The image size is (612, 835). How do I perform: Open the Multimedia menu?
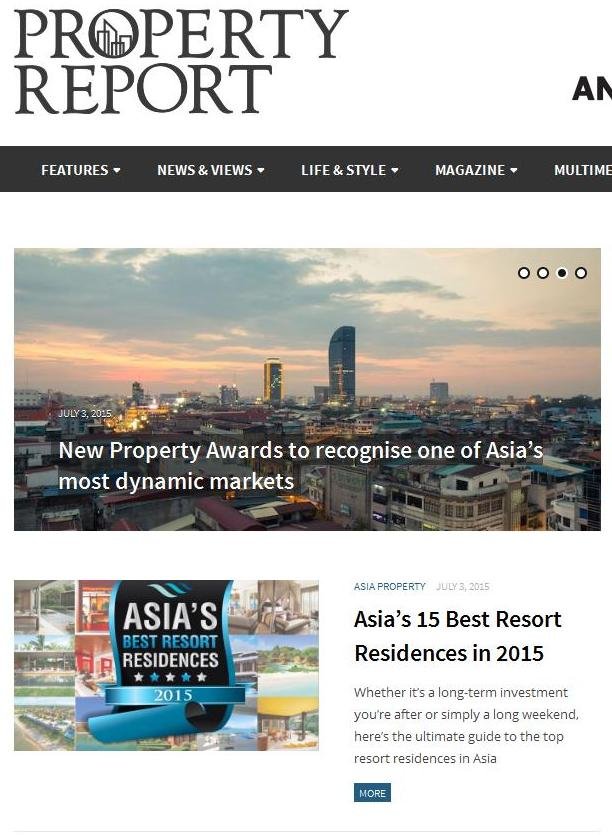click(x=583, y=170)
